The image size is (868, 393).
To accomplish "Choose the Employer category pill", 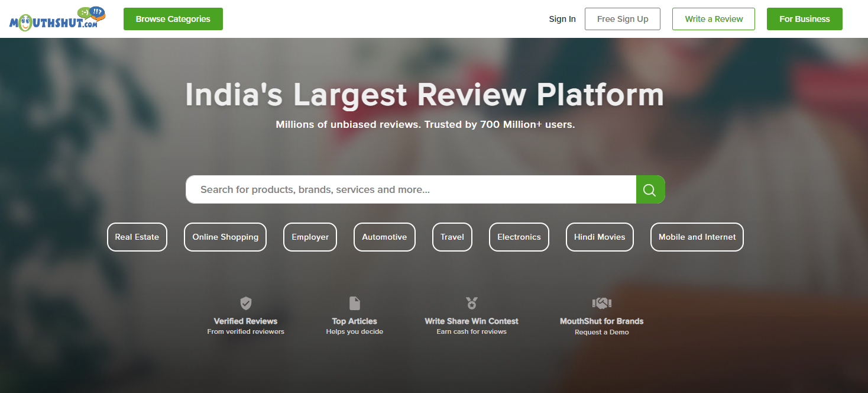I will [310, 237].
